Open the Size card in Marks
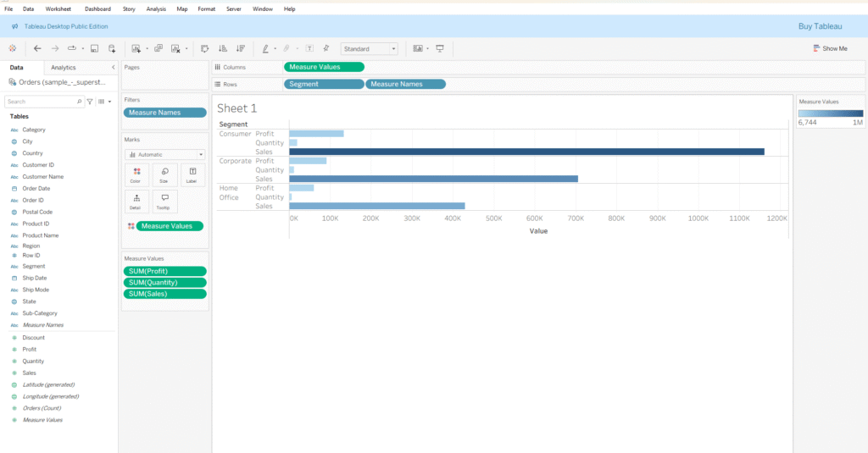 [164, 174]
